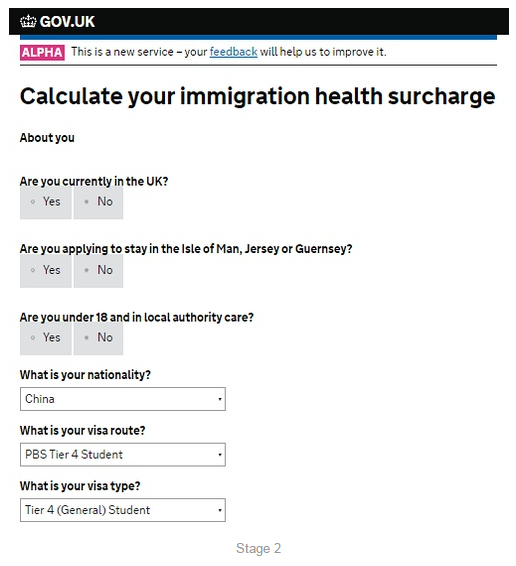The image size is (516, 566).
Task: Choose No for Isle of Man, Jersey or Guernsey
Action: pos(98,270)
